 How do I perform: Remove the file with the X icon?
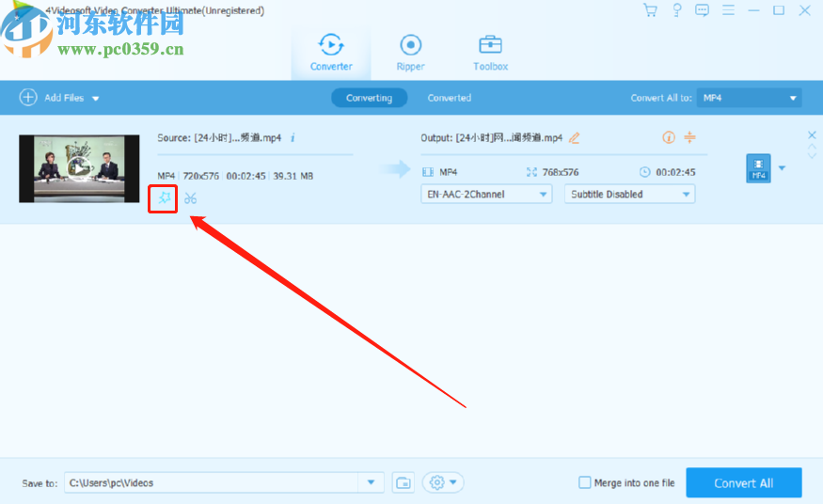[x=812, y=135]
